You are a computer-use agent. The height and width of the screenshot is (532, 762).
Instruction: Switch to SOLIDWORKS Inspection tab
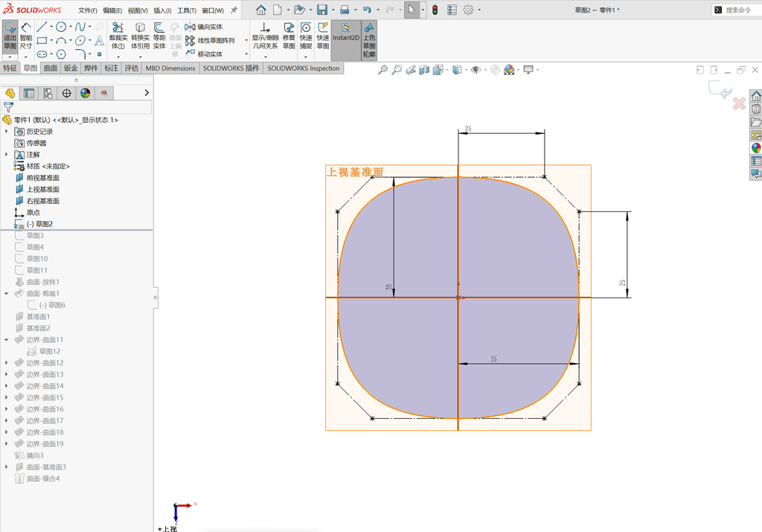point(304,68)
